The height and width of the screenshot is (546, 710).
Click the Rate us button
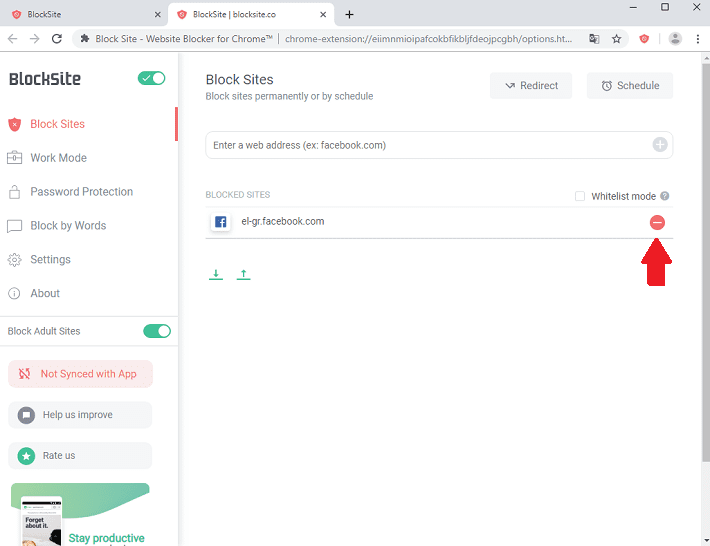pos(80,455)
